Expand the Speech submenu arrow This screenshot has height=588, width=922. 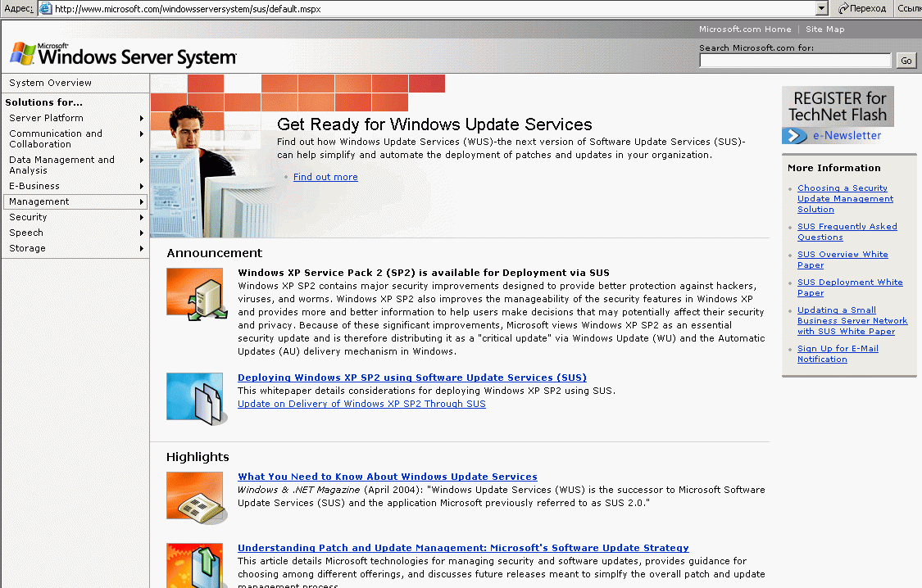(142, 233)
